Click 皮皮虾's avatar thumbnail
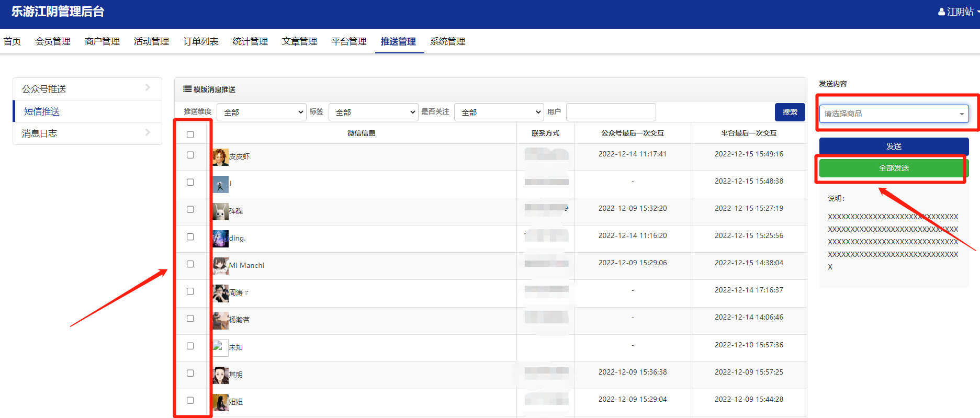The image size is (980, 418). click(220, 157)
